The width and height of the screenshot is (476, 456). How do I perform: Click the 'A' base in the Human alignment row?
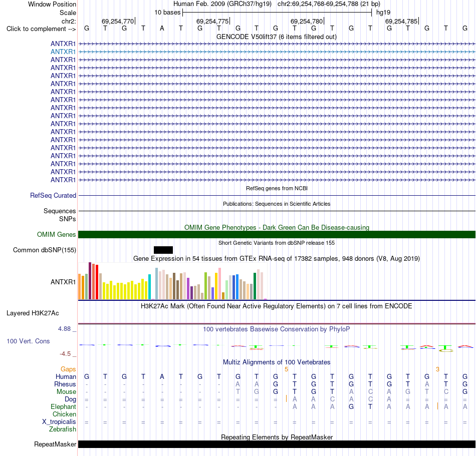162,376
